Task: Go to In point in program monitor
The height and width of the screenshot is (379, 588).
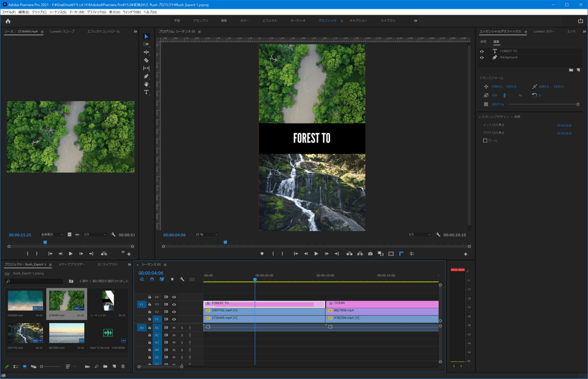Action: [x=296, y=254]
